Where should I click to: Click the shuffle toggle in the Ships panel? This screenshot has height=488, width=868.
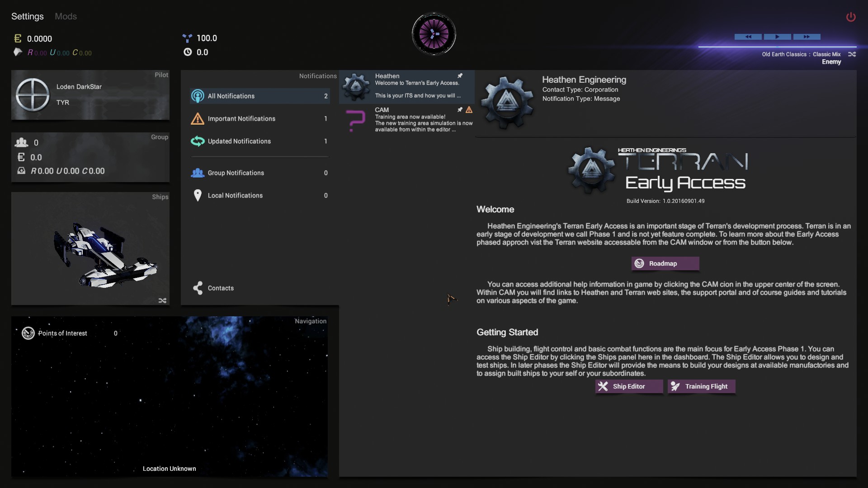click(x=162, y=300)
